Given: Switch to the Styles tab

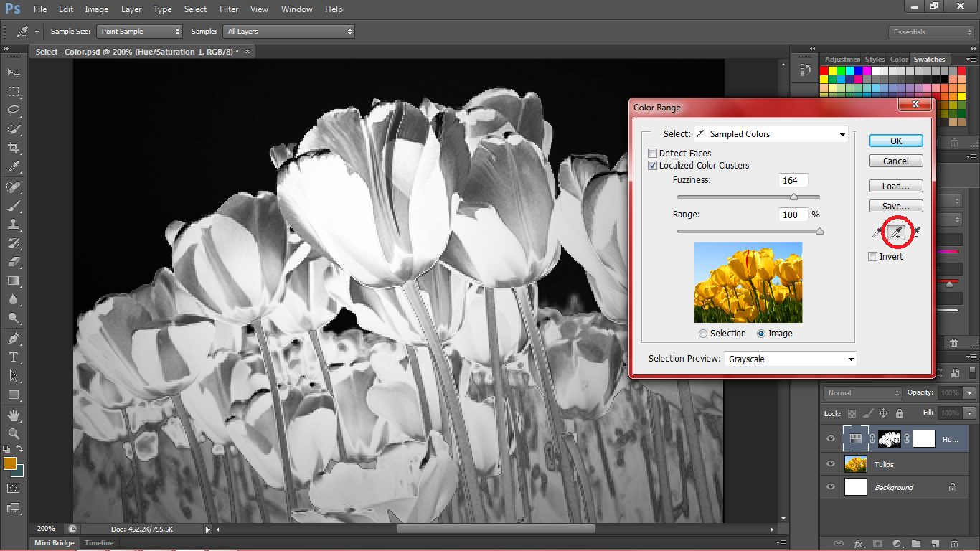Looking at the screenshot, I should 875,60.
